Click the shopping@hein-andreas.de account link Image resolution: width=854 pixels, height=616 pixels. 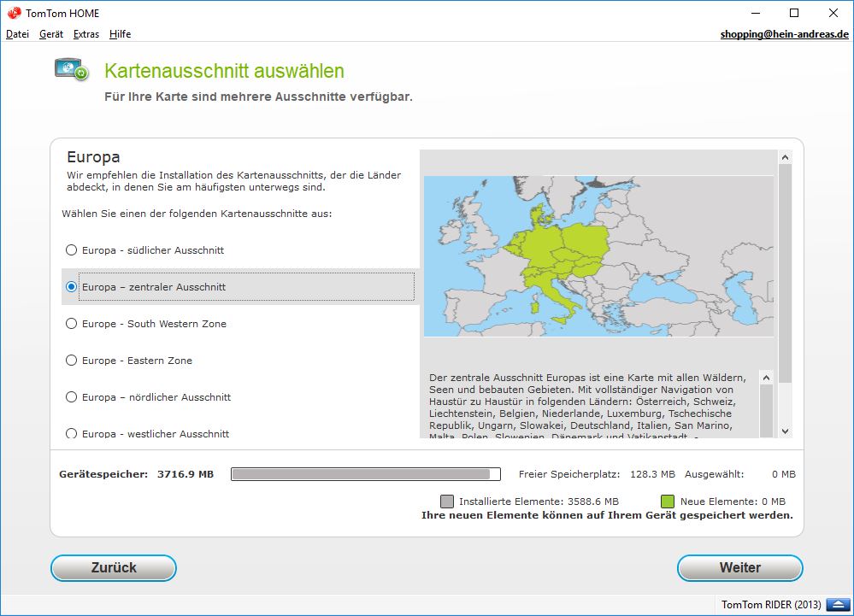784,34
